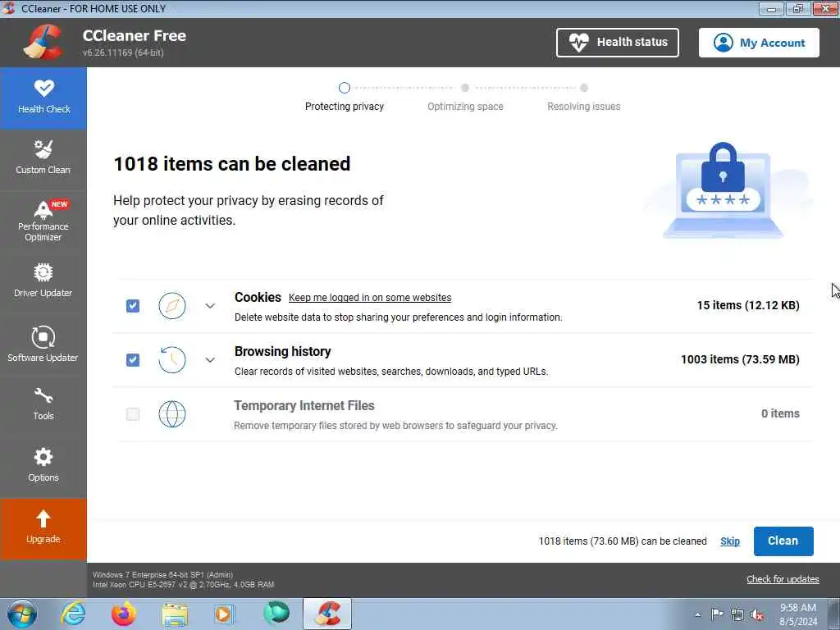Screen dimensions: 840x630
Task: Open the Performance Optimizer
Action: coord(43,221)
